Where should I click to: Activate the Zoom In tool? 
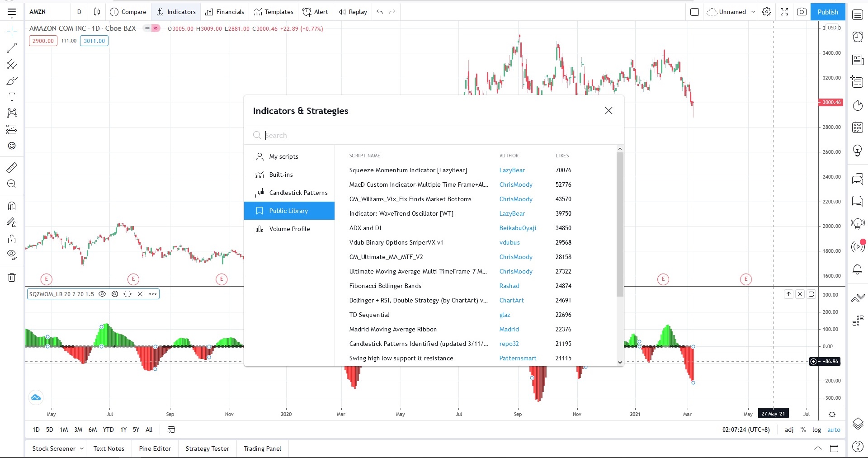(x=12, y=184)
